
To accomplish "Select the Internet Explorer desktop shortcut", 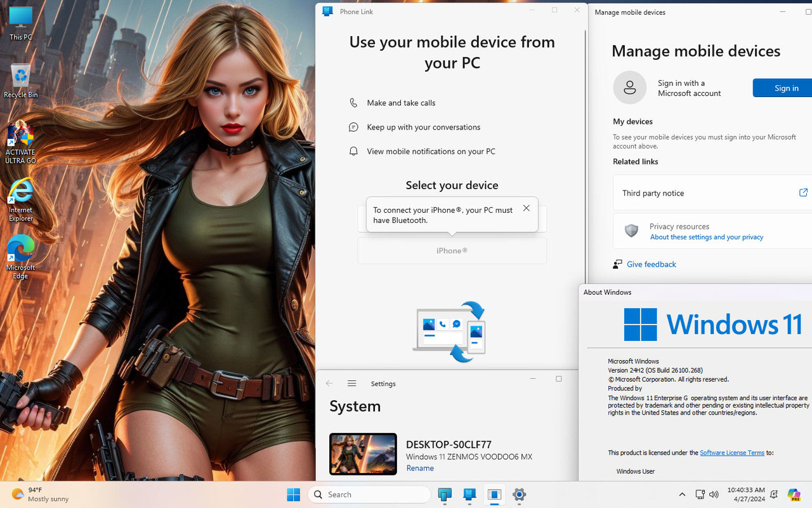I will tap(20, 200).
